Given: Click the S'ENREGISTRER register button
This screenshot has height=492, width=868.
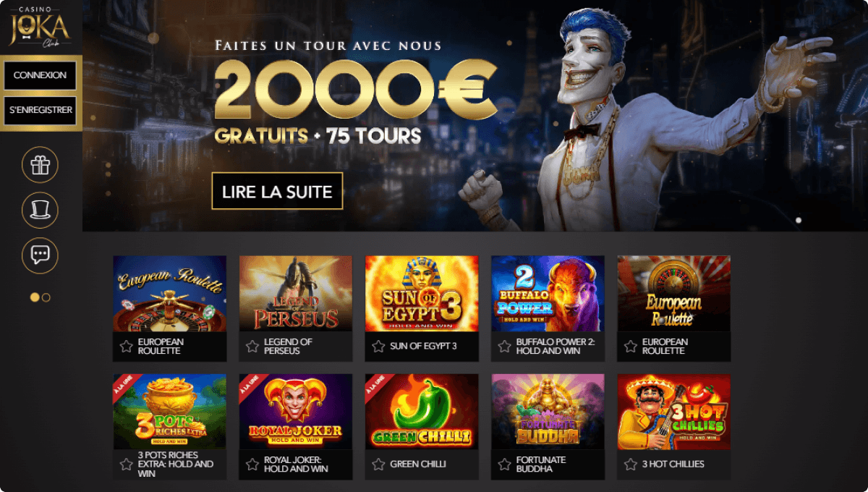Looking at the screenshot, I should point(40,111).
